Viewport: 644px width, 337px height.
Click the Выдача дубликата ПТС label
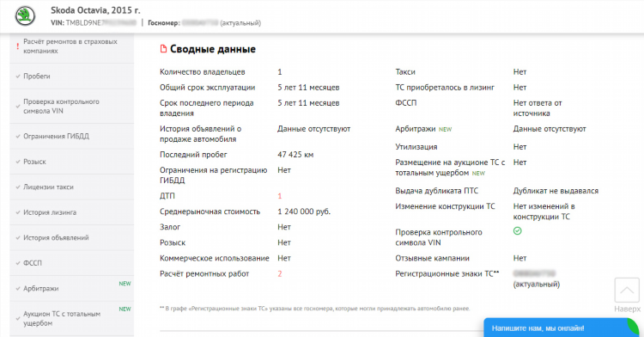coord(436,191)
